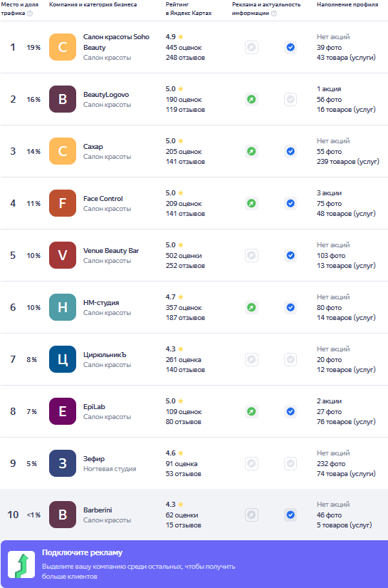Click the grey advertising icon for Soho Beauty
Screen dimensions: 388x588
pyautogui.click(x=252, y=47)
